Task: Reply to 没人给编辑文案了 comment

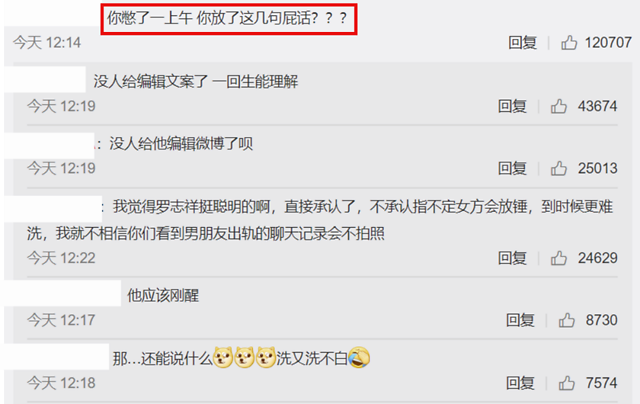Action: coord(512,106)
